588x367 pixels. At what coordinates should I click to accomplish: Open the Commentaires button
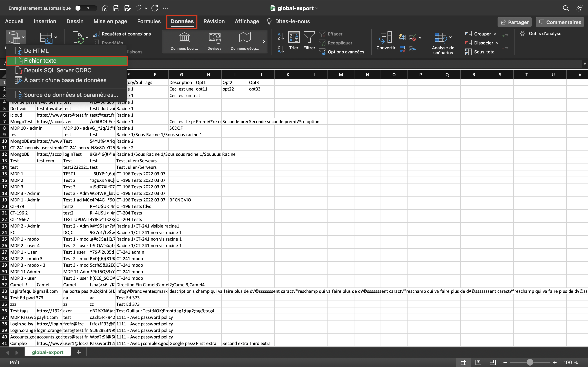tap(560, 22)
